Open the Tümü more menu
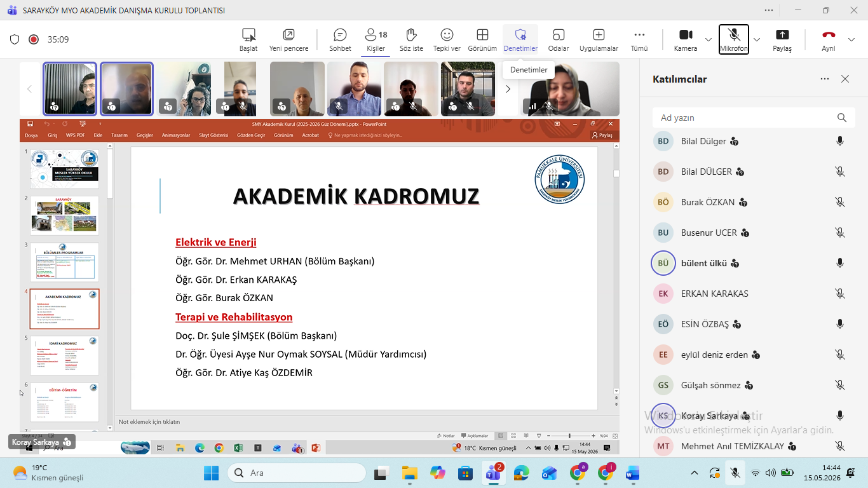This screenshot has width=868, height=488. click(x=639, y=39)
